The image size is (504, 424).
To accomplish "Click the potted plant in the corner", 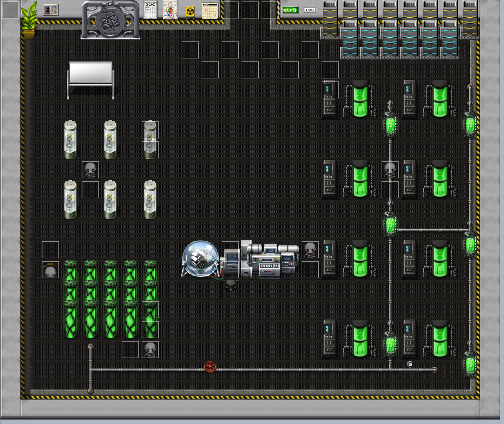I will point(29,20).
